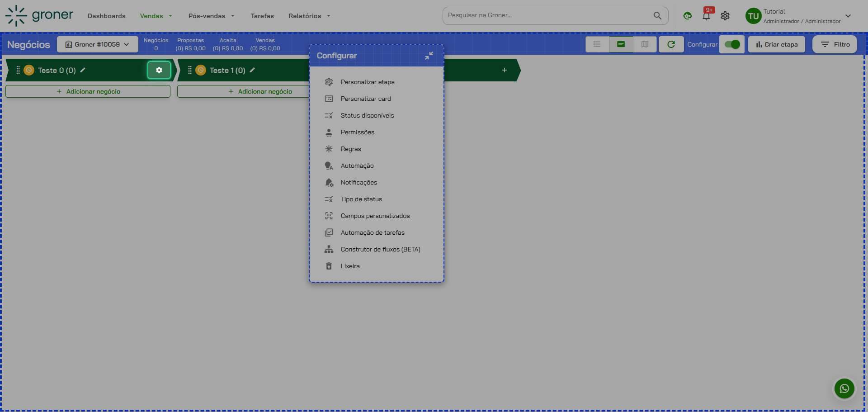Click the plus icon on stage header
Screen dimensions: 868x412
click(504, 70)
